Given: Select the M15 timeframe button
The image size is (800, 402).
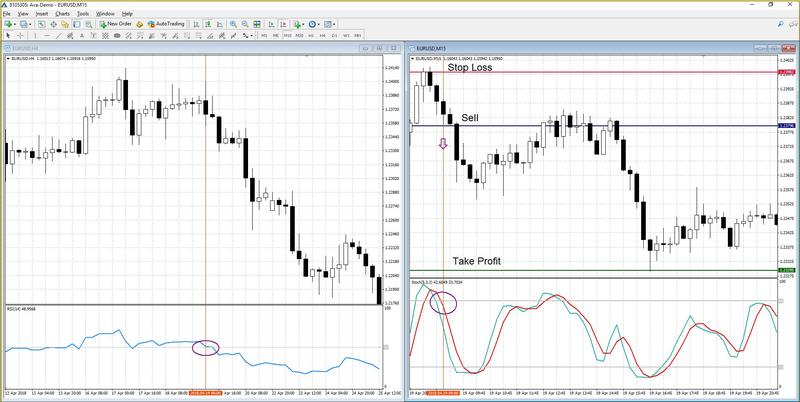Looking at the screenshot, I should [287, 36].
